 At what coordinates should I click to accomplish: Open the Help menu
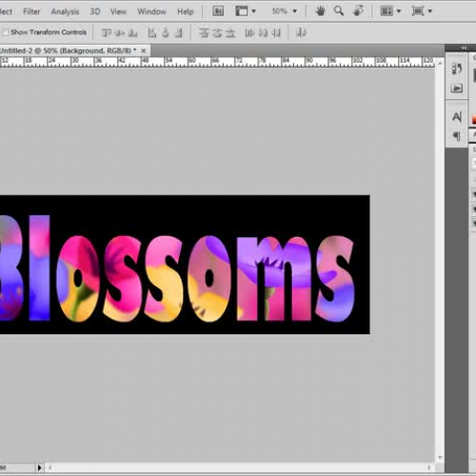click(186, 11)
